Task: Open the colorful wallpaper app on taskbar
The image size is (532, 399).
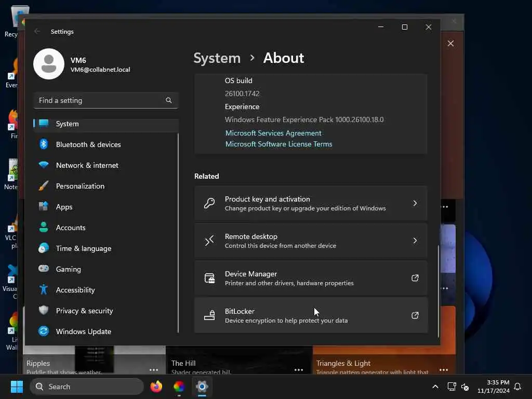Action: (x=179, y=387)
